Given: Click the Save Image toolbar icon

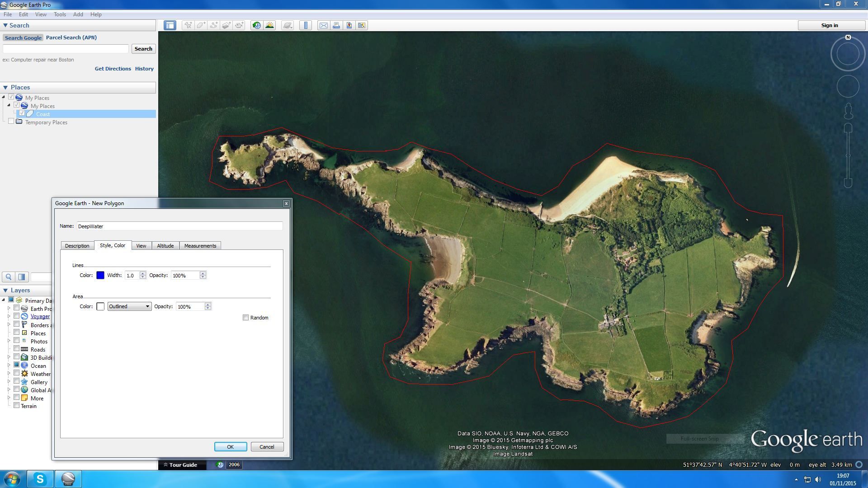Looking at the screenshot, I should (x=362, y=25).
